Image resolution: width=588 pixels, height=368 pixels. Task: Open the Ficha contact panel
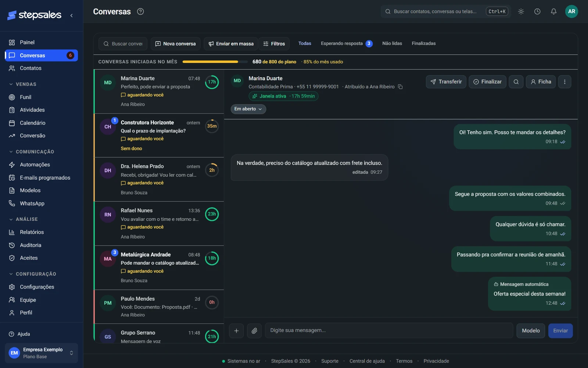tap(541, 82)
